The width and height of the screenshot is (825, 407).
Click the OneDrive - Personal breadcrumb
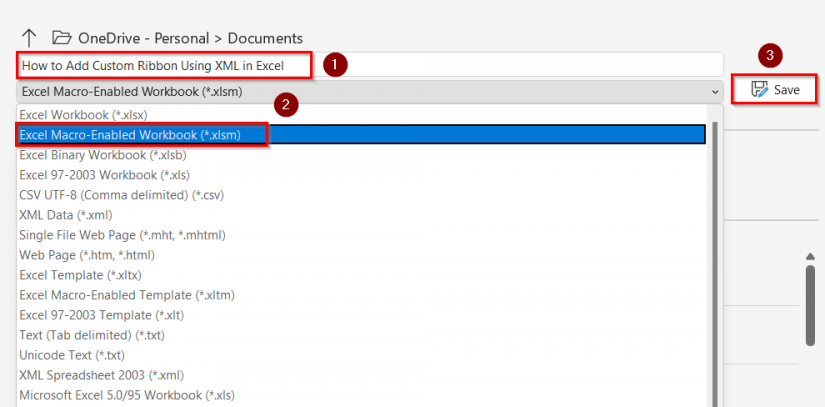click(x=142, y=38)
